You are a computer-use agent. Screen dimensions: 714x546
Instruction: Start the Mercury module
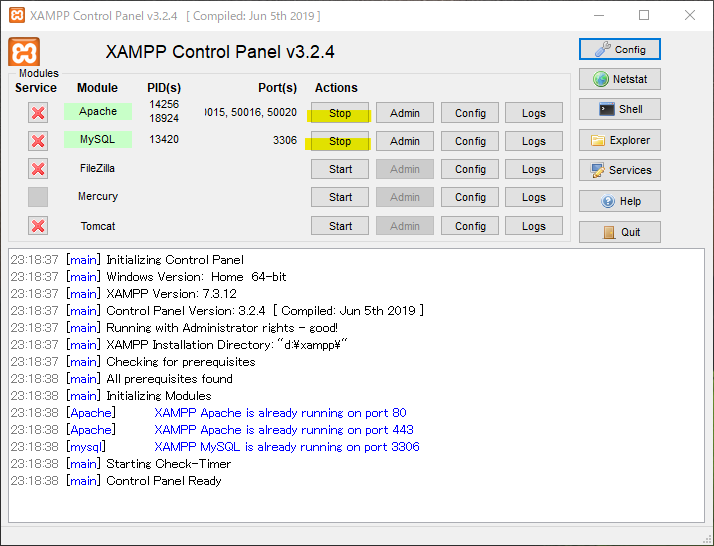click(340, 197)
